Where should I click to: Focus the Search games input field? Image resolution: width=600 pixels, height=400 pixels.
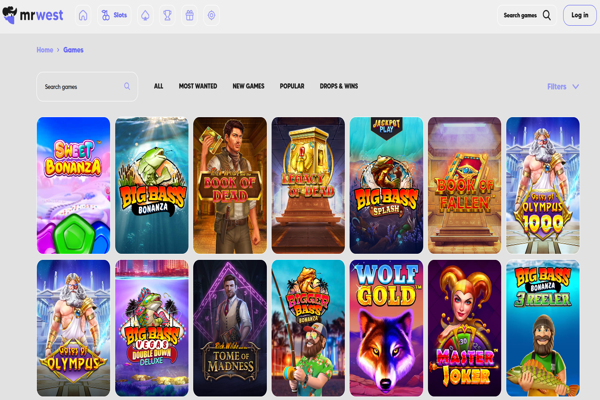(x=87, y=87)
